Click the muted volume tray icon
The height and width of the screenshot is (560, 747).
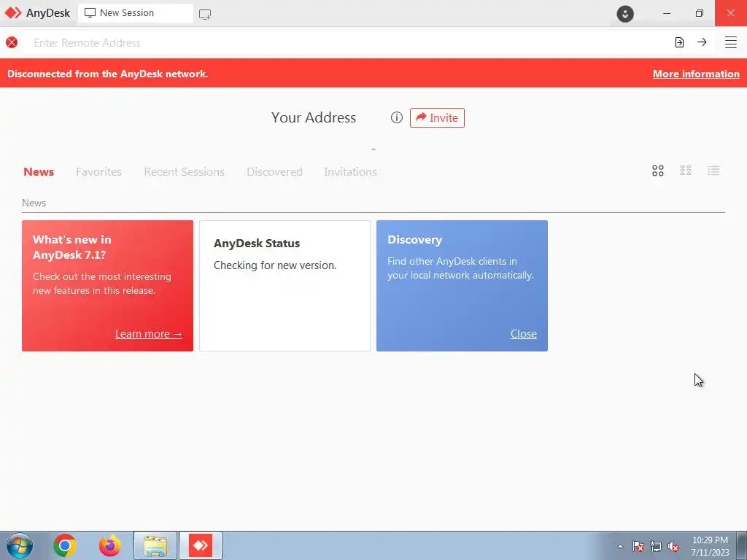[x=673, y=546]
